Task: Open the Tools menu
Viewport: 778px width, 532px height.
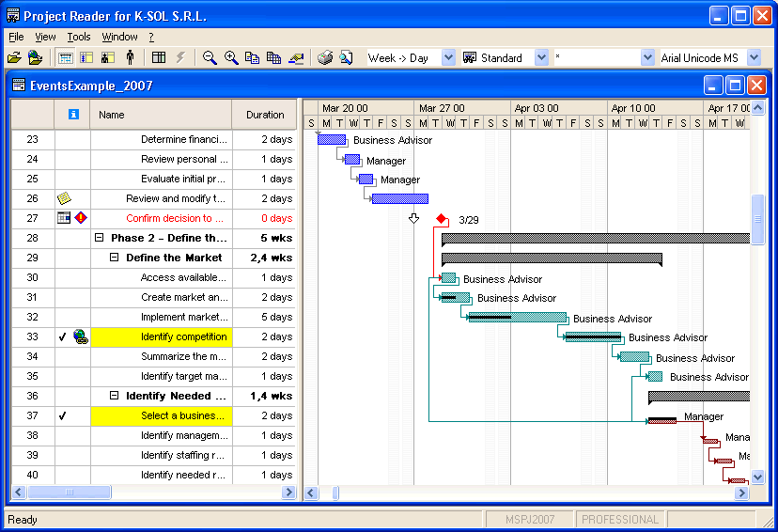Action: (x=79, y=37)
